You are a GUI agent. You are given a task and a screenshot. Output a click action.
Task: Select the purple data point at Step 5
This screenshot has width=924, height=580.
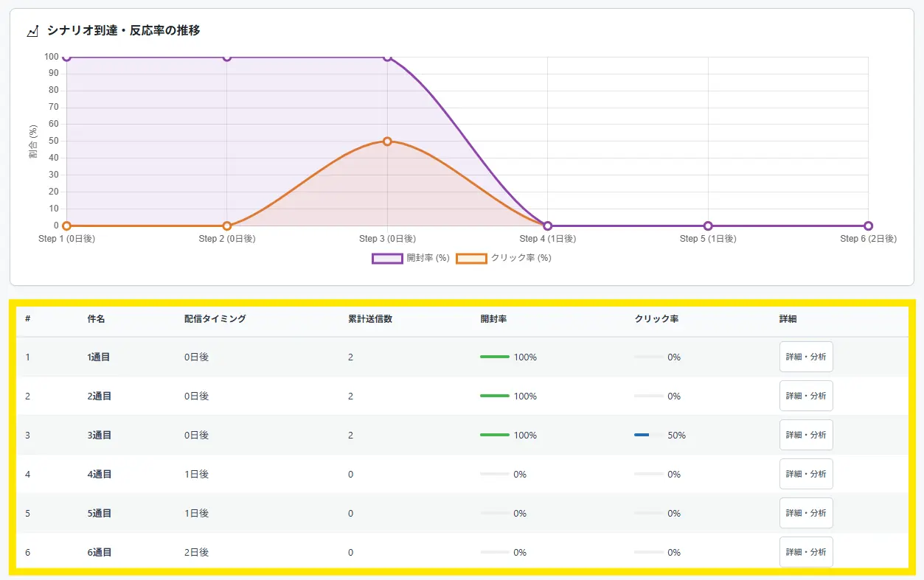click(708, 226)
